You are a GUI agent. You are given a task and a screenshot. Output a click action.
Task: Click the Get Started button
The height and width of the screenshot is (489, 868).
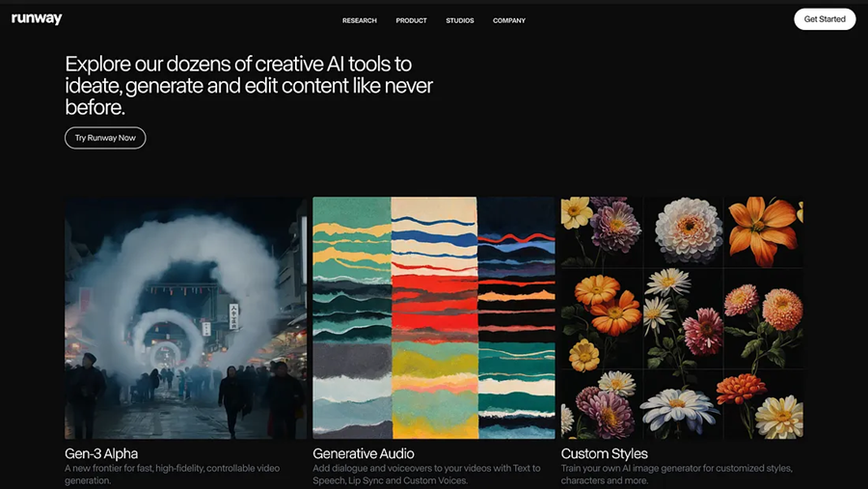(x=825, y=19)
